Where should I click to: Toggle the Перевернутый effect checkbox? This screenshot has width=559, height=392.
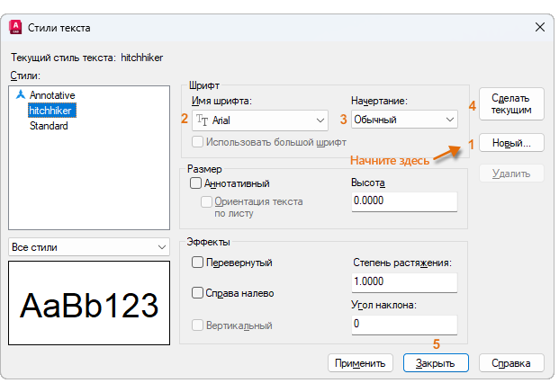point(197,263)
